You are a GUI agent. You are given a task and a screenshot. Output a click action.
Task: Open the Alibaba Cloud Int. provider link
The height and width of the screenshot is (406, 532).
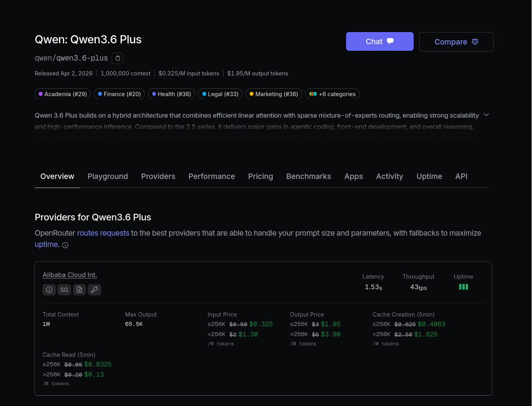click(x=70, y=275)
